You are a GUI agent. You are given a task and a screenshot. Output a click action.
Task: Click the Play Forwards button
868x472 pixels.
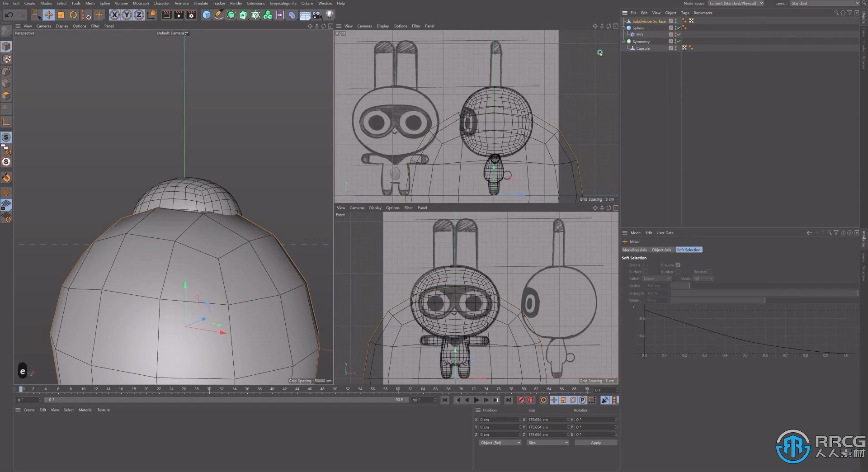476,400
